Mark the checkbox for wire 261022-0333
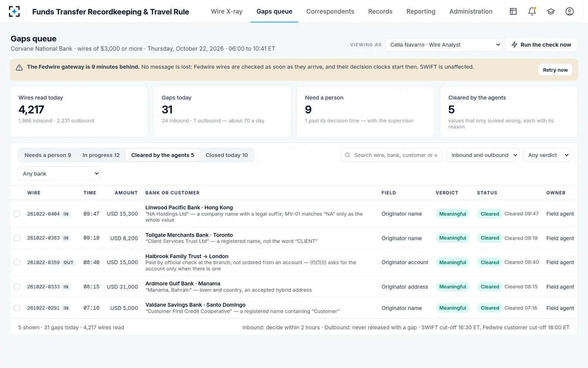 tap(17, 287)
